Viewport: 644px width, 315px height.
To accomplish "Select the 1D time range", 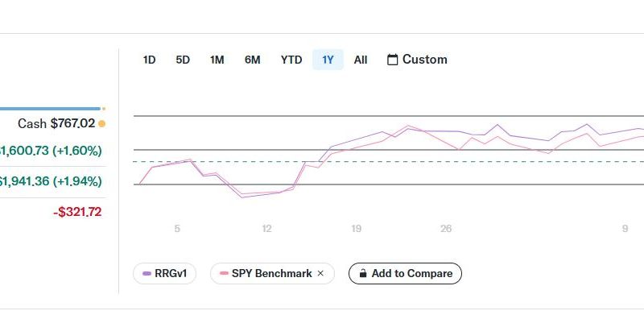I will click(x=149, y=60).
